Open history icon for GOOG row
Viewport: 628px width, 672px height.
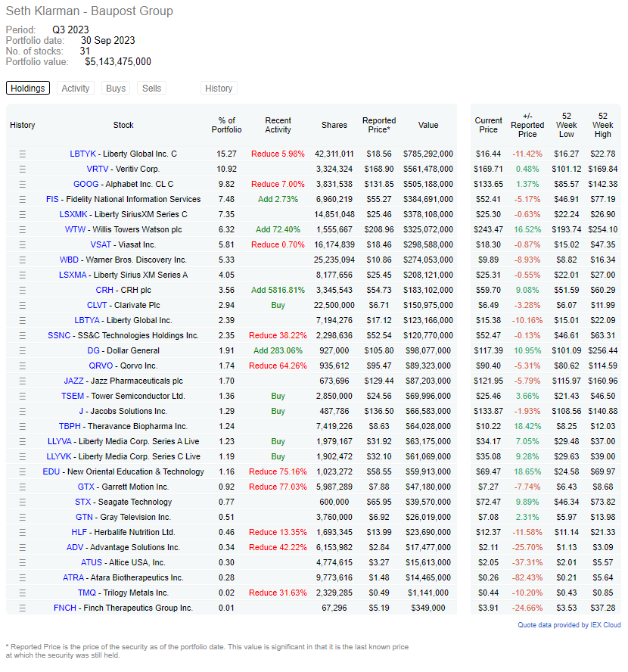click(22, 185)
